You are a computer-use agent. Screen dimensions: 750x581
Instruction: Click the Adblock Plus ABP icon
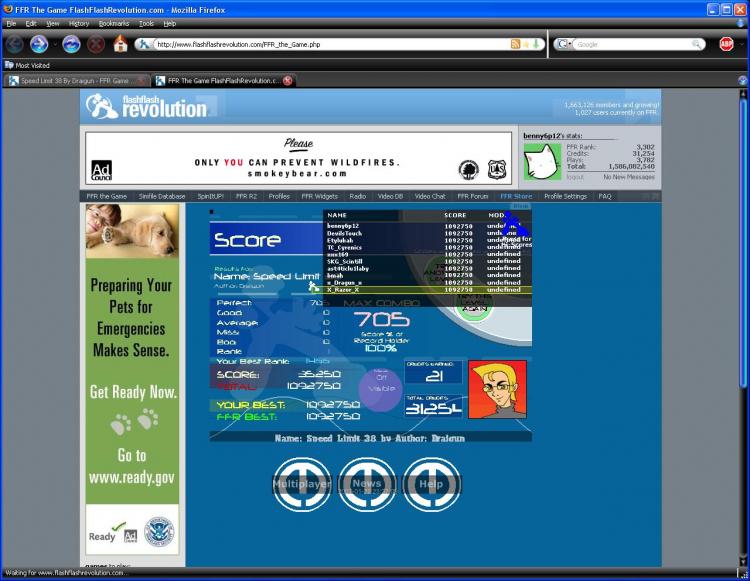(726, 44)
